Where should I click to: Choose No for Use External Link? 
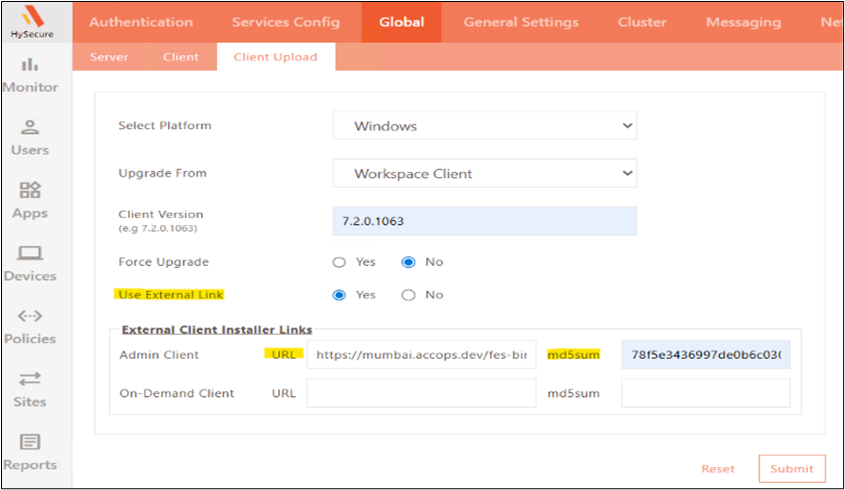pos(408,295)
